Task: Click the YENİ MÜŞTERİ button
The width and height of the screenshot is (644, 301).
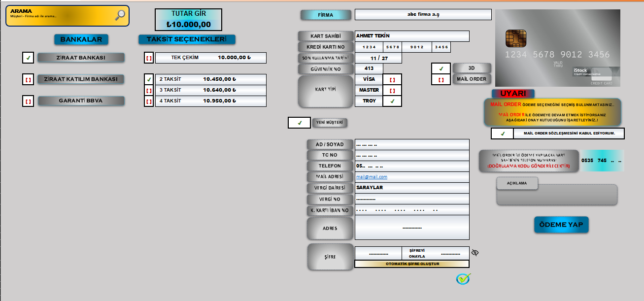Action: pyautogui.click(x=330, y=123)
